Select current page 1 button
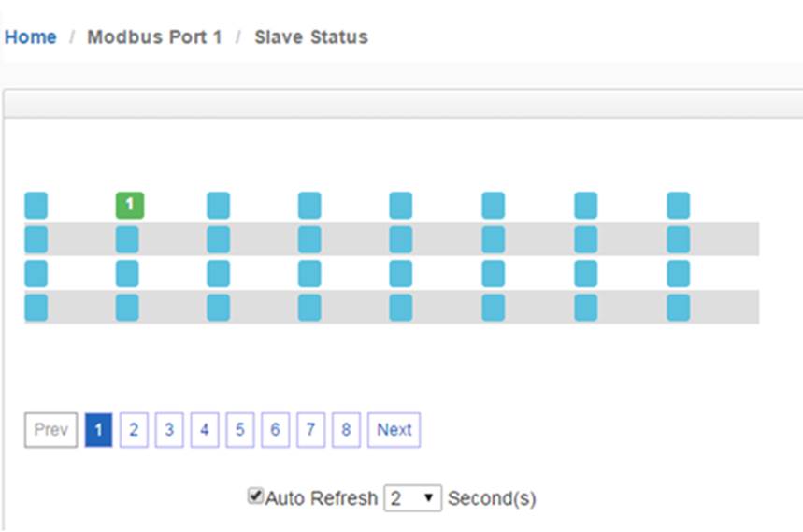This screenshot has width=803, height=532. click(98, 429)
